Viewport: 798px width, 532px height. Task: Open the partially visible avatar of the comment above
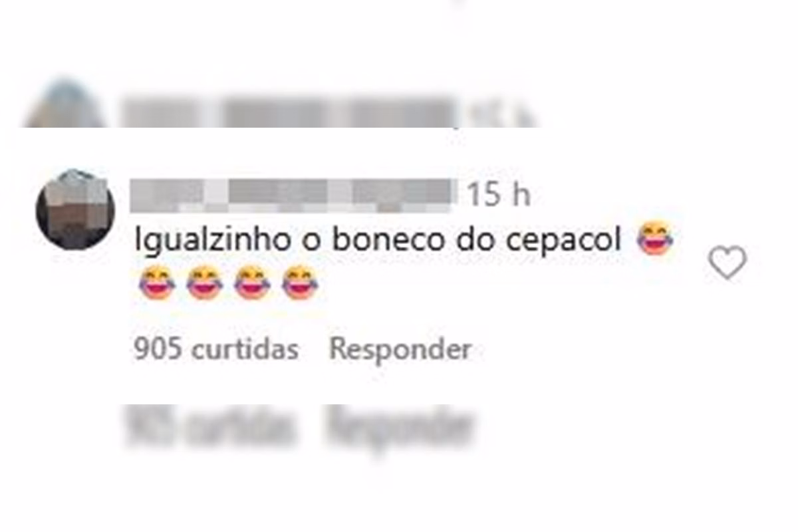(x=65, y=104)
